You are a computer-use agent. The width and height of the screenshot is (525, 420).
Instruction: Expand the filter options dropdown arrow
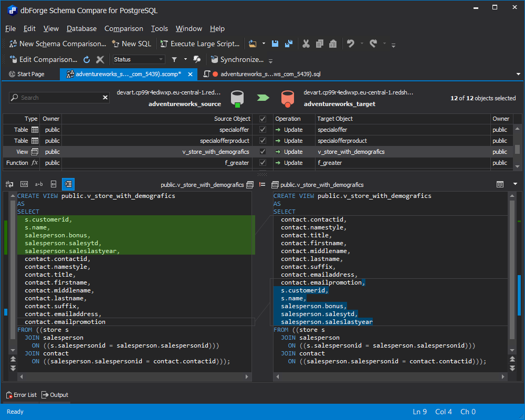(185, 60)
